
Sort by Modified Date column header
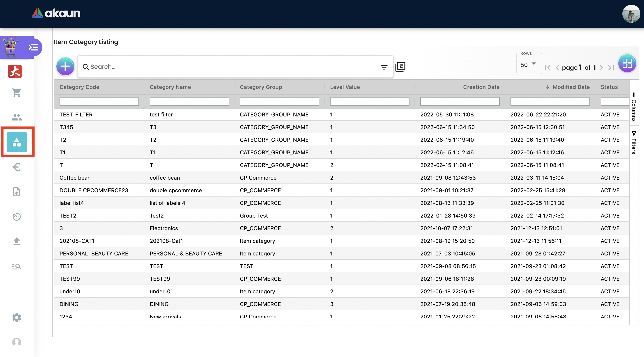(571, 87)
